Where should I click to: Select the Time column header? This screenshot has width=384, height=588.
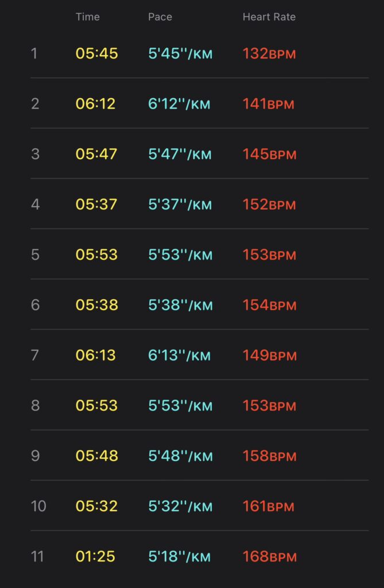click(x=88, y=17)
